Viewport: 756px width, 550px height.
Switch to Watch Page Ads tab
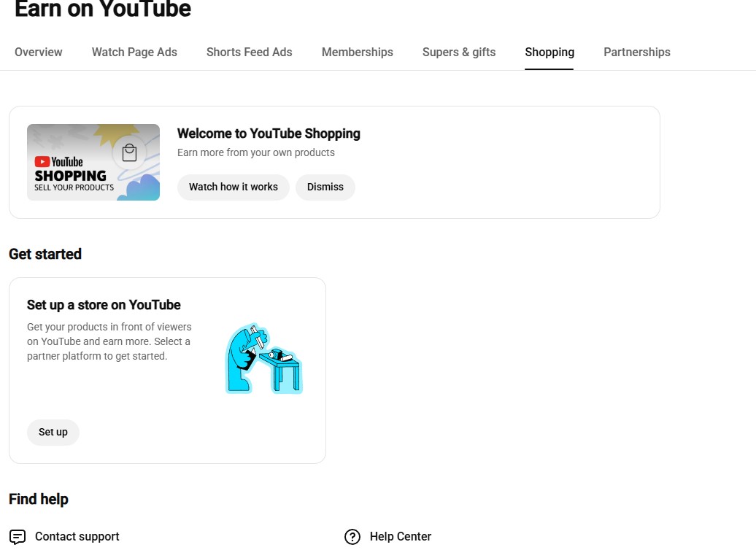tap(134, 52)
